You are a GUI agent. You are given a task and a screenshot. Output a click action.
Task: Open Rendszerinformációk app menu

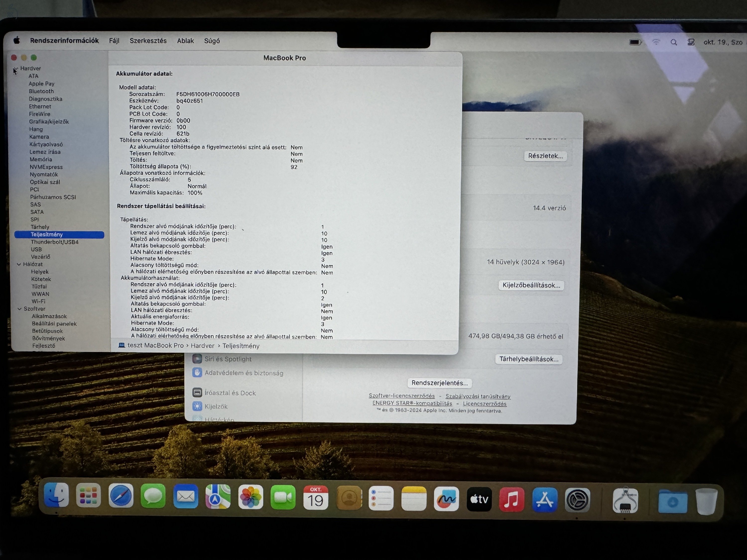pyautogui.click(x=64, y=41)
